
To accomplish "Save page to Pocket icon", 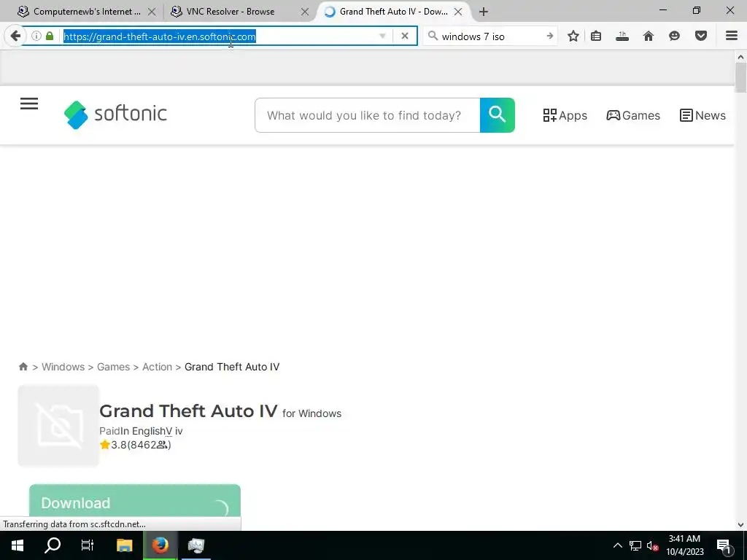I will pos(701,36).
